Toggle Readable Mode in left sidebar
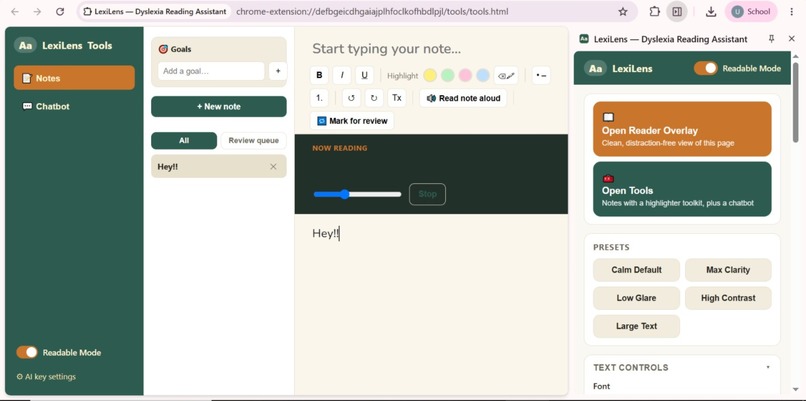The height and width of the screenshot is (401, 806). [27, 352]
